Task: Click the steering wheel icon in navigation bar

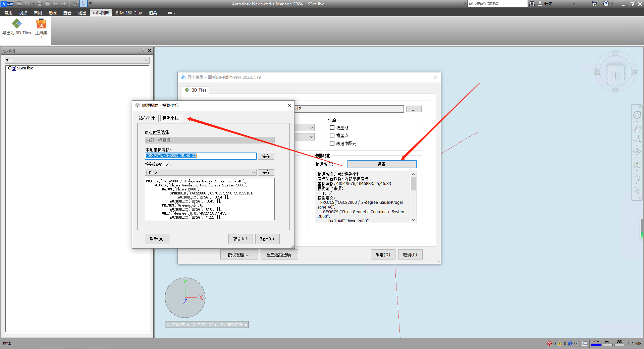Action: [637, 115]
